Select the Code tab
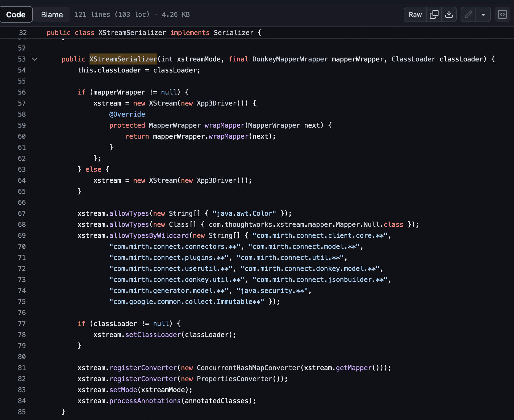 (16, 14)
